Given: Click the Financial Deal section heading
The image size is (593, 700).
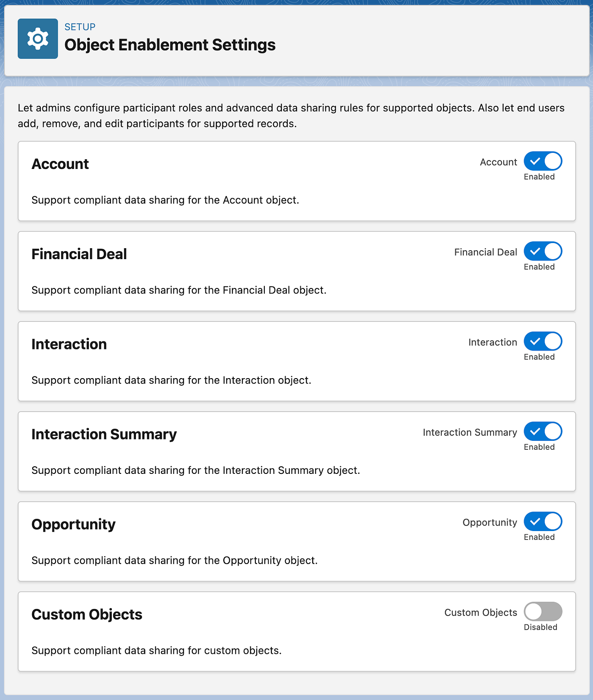Looking at the screenshot, I should 79,254.
